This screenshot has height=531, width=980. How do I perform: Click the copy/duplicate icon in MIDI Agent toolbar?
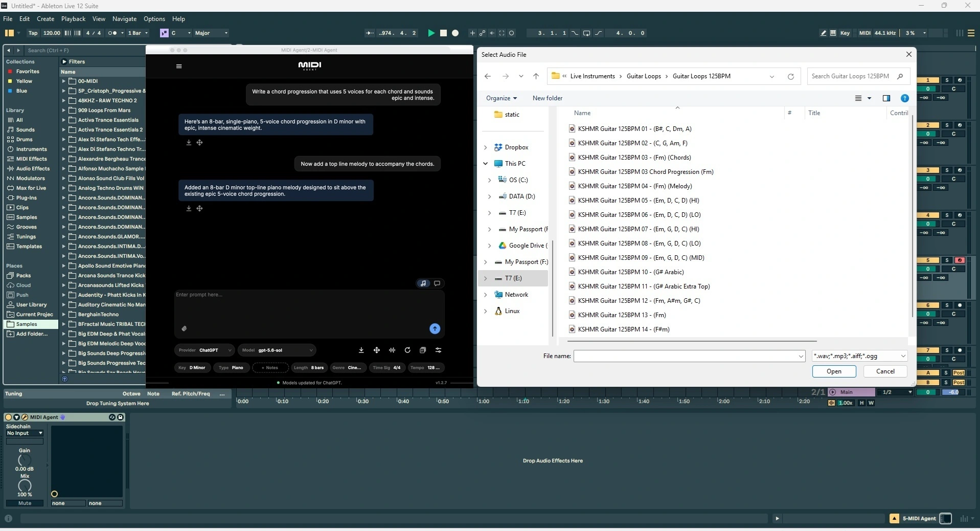pyautogui.click(x=423, y=350)
